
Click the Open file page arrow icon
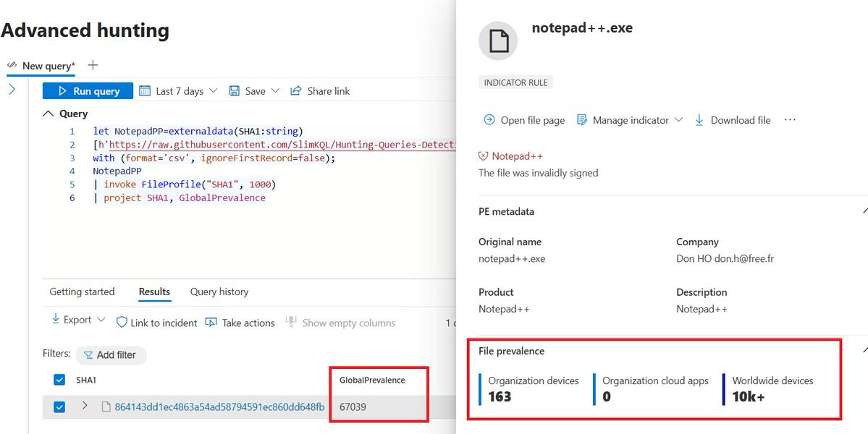click(x=489, y=119)
